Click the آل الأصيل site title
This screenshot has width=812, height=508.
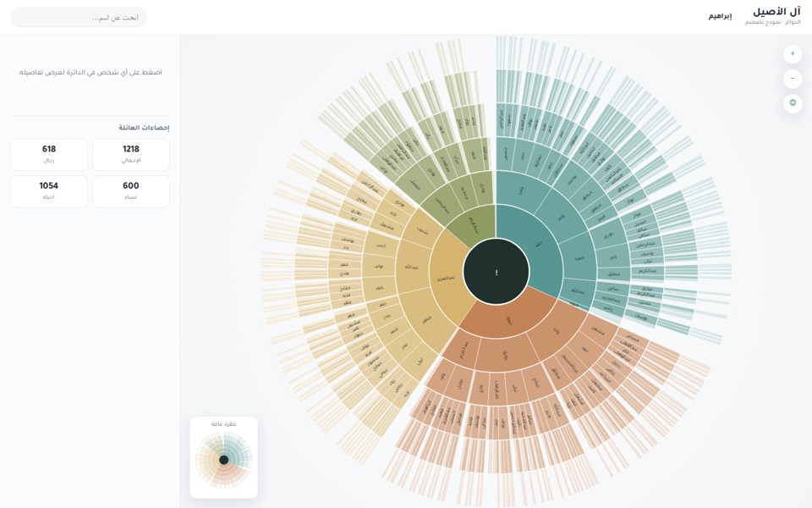(776, 12)
